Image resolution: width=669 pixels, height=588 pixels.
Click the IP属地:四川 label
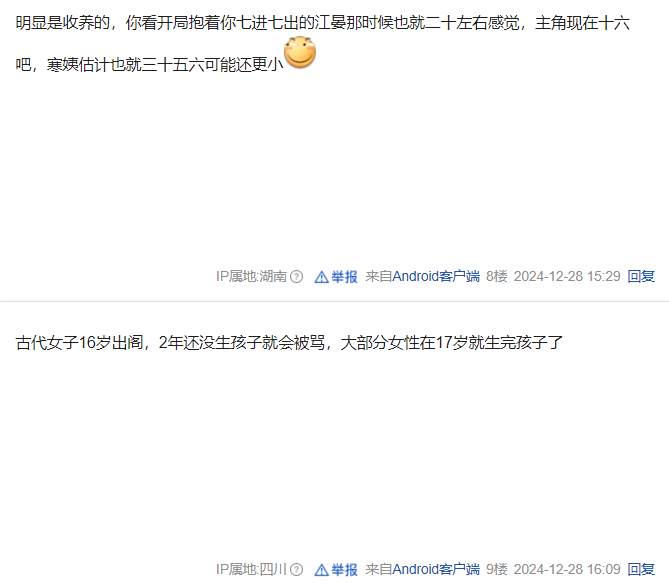click(251, 569)
